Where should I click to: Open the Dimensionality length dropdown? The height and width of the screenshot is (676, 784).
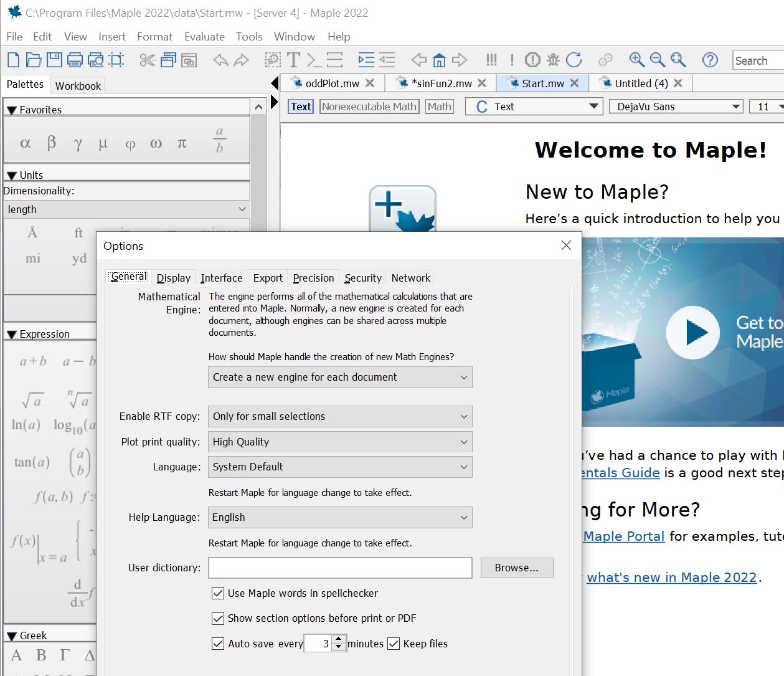pos(126,209)
